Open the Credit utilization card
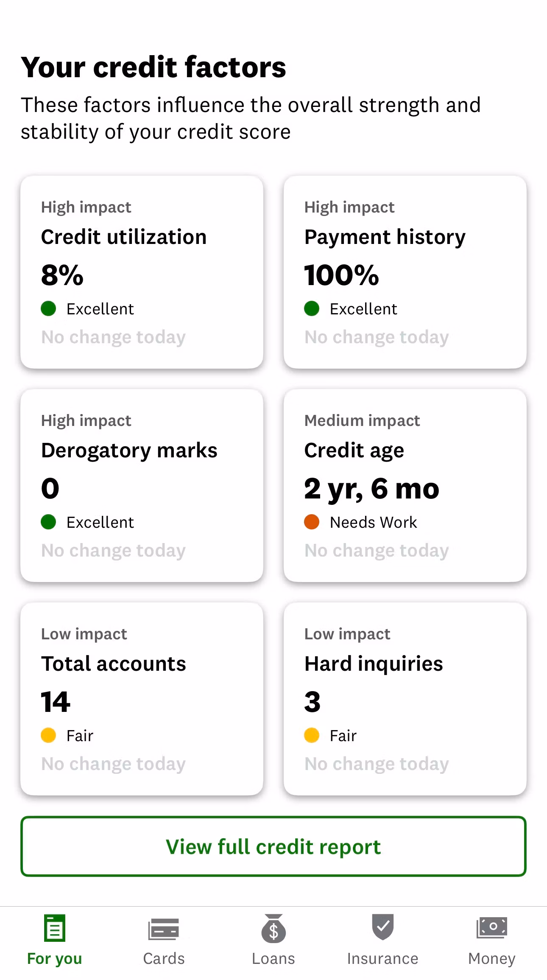This screenshot has width=547, height=980. pyautogui.click(x=142, y=272)
